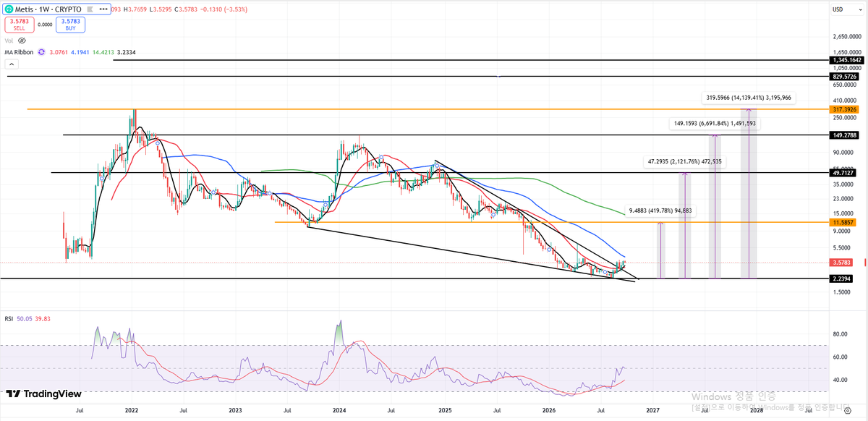Screen dimensions: 868x421
Task: Toggle the Vol indicator hidden-eye icon
Action: coord(20,41)
